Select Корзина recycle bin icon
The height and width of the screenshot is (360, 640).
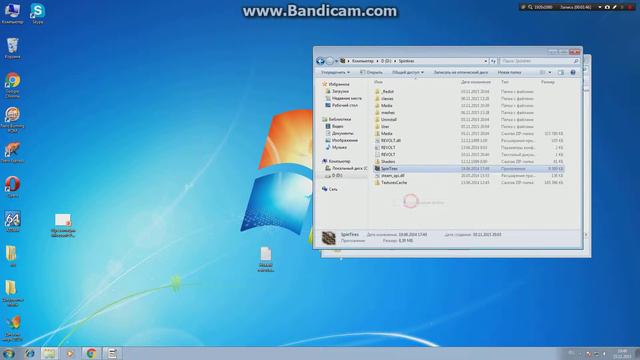pyautogui.click(x=12, y=48)
